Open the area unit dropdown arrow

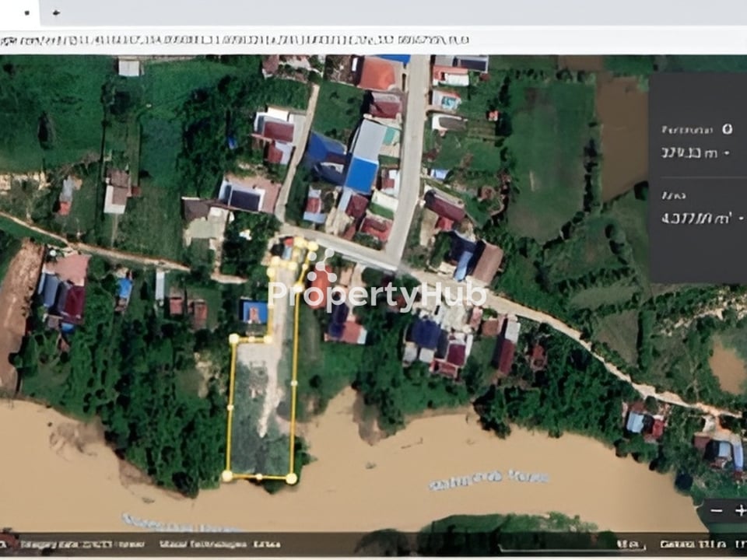coord(741,219)
